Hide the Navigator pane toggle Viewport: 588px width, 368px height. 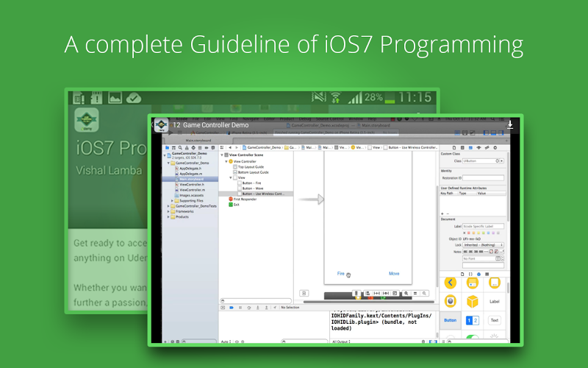click(x=486, y=133)
